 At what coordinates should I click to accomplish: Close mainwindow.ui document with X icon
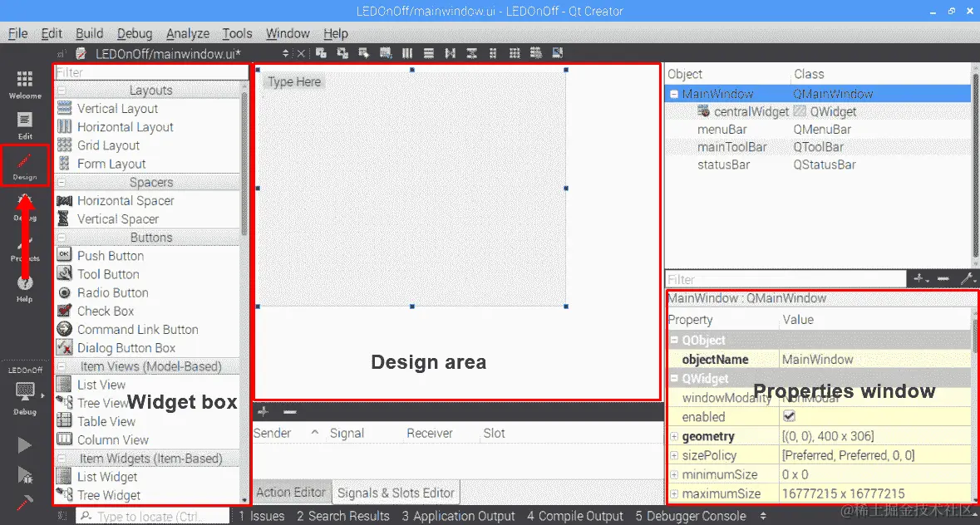point(301,54)
